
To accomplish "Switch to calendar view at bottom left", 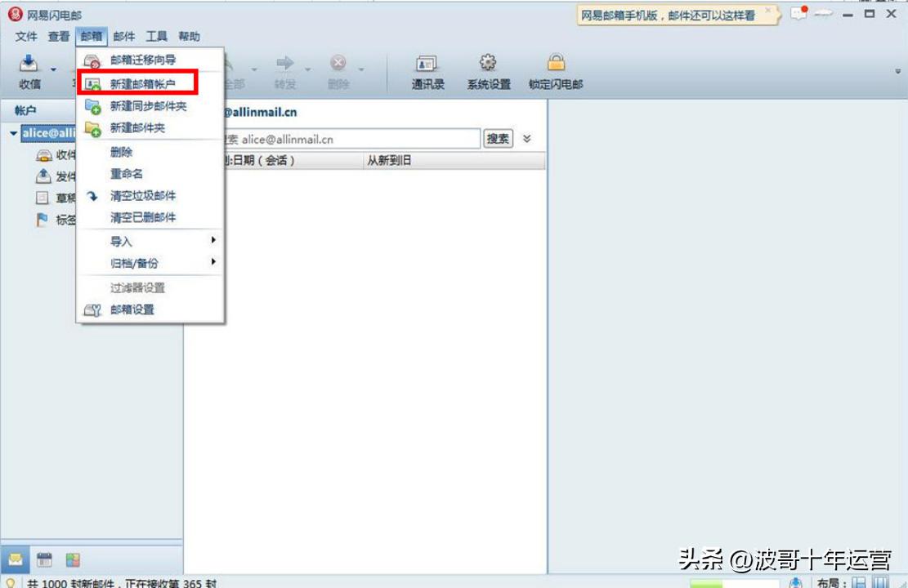I will click(x=44, y=559).
